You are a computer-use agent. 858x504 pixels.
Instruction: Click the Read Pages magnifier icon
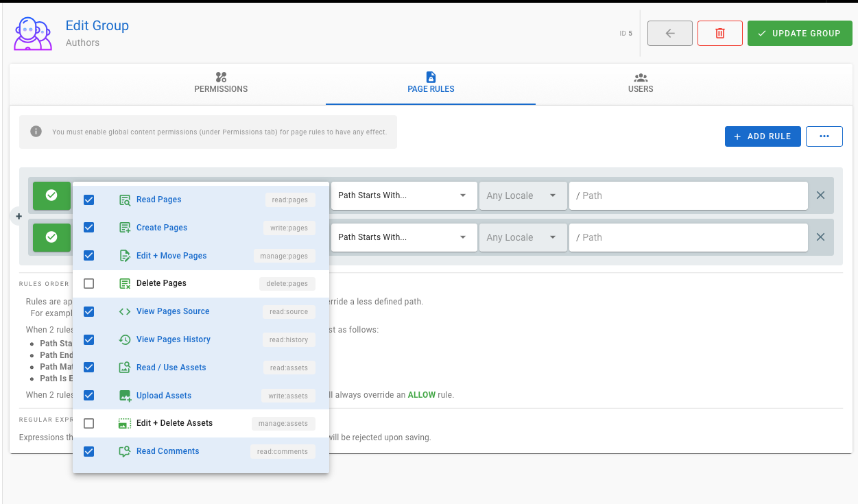pos(125,200)
